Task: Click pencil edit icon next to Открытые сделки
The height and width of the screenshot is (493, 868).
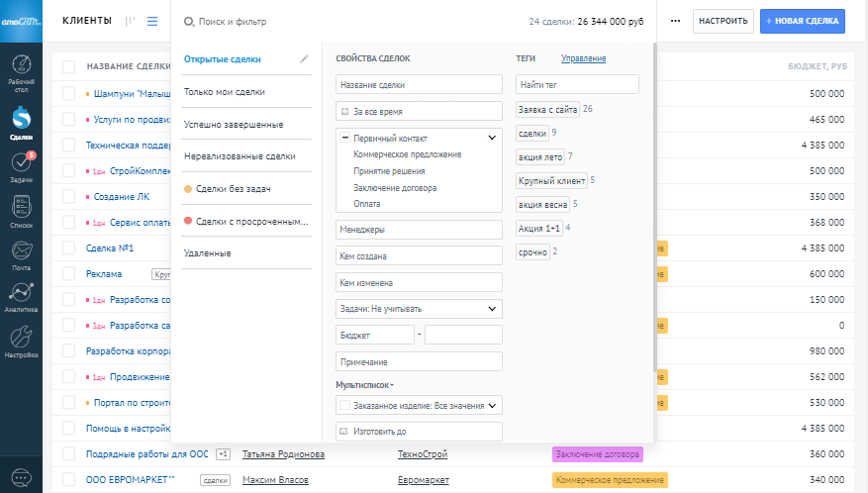Action: (305, 58)
